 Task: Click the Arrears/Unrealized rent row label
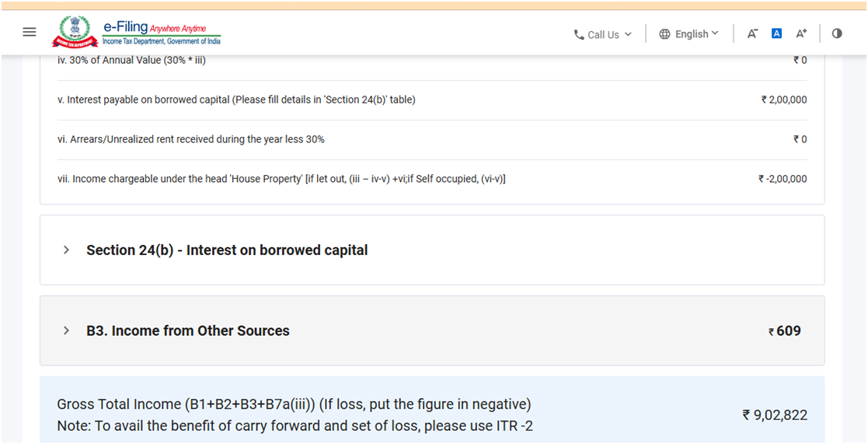(191, 139)
